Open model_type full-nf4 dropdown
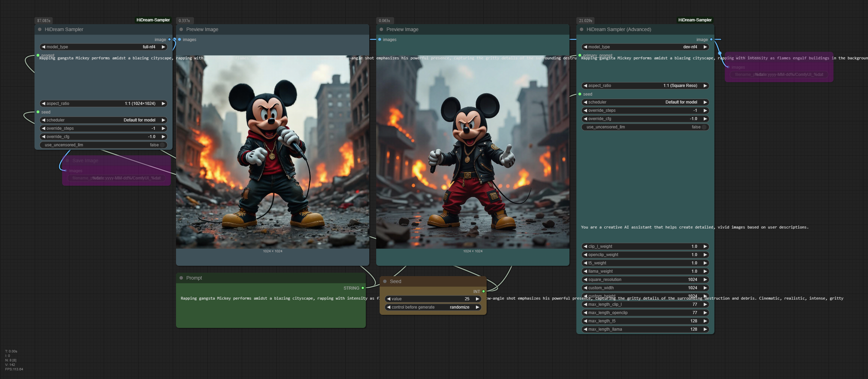868x379 pixels. tap(104, 47)
